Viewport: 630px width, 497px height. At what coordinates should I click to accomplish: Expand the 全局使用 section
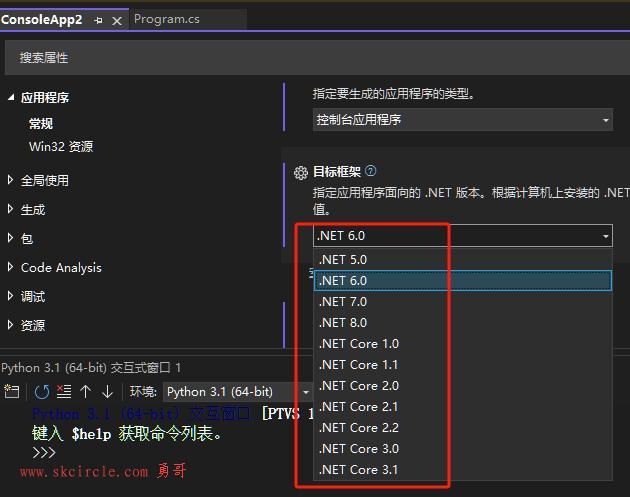tap(10, 180)
